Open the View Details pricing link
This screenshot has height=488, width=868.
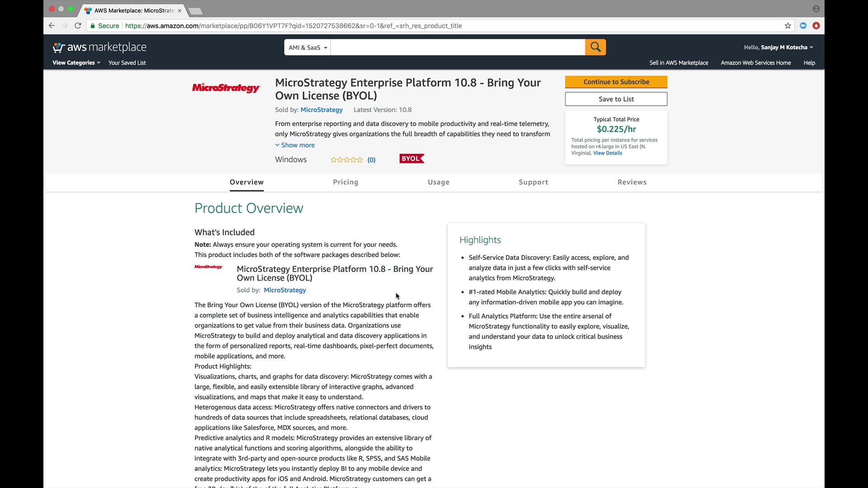pyautogui.click(x=607, y=153)
